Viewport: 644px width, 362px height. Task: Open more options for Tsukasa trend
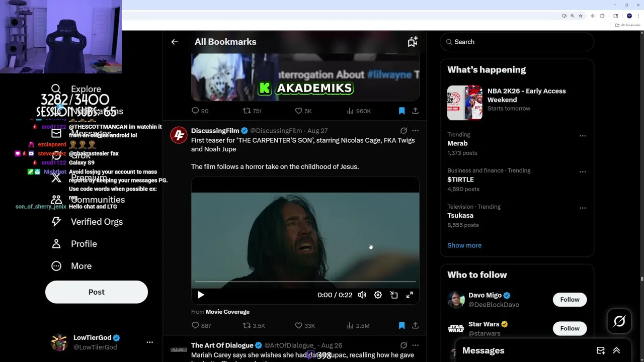[583, 208]
